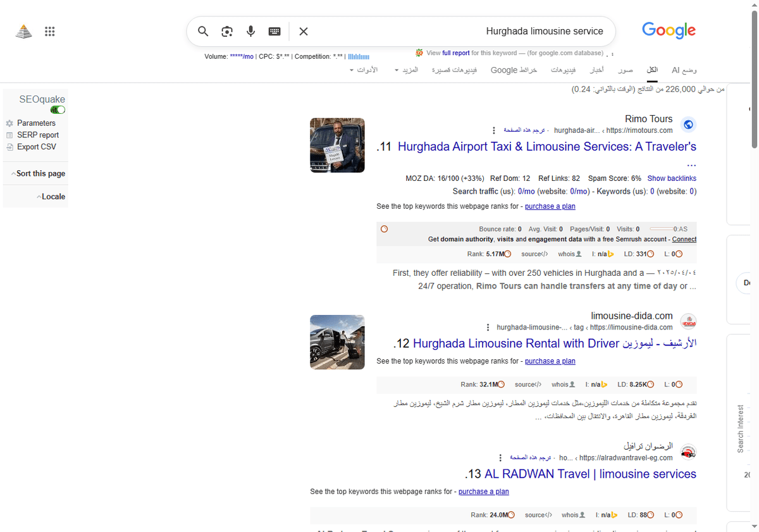Open the Google apps grid icon
The width and height of the screenshot is (759, 532).
coord(49,31)
